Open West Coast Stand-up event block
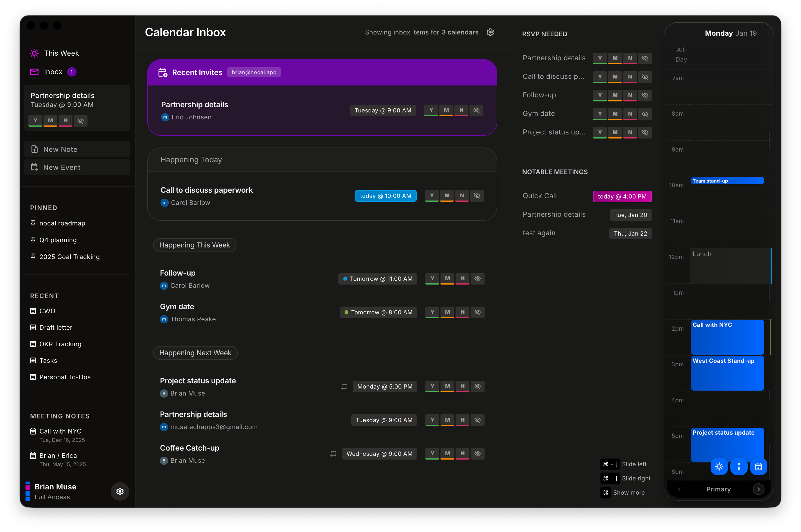 (727, 373)
